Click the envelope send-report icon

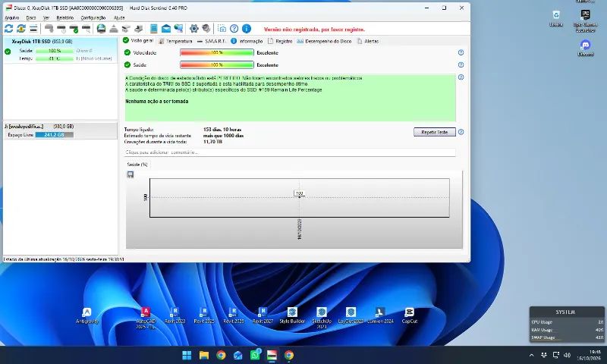click(x=166, y=28)
